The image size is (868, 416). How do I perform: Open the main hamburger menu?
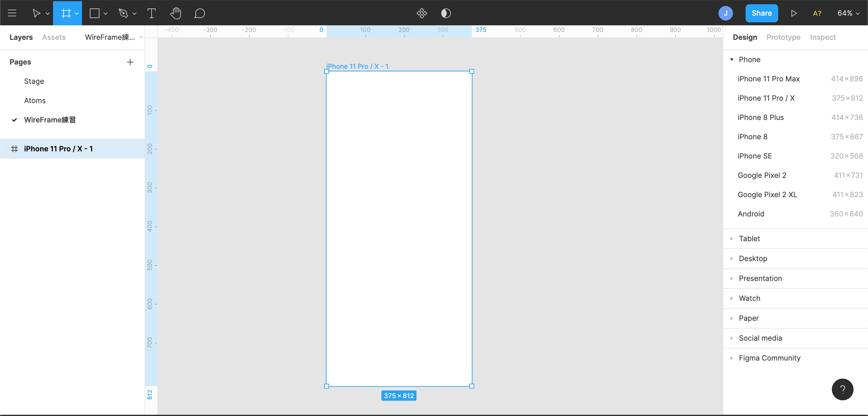coord(12,13)
